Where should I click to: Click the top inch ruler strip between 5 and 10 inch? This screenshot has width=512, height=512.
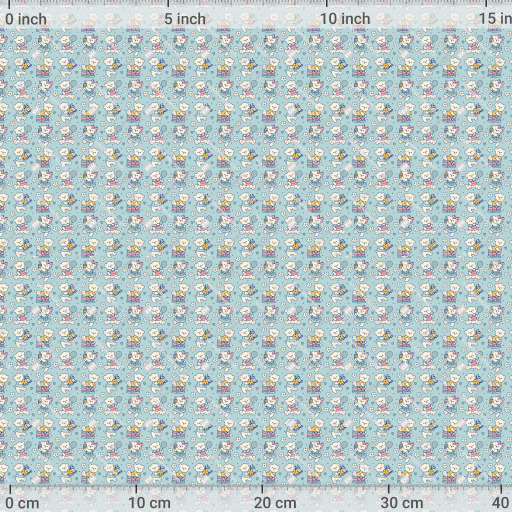[x=247, y=14]
